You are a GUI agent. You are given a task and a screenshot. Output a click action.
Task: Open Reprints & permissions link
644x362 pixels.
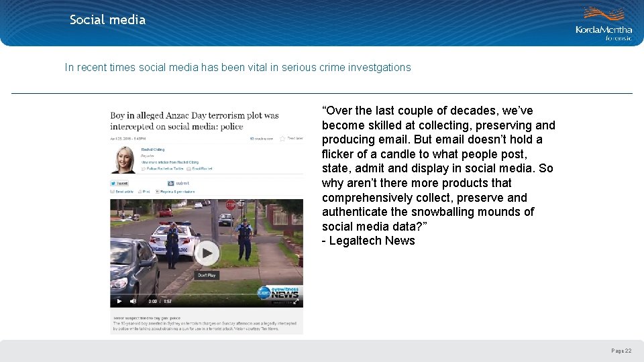tap(175, 192)
